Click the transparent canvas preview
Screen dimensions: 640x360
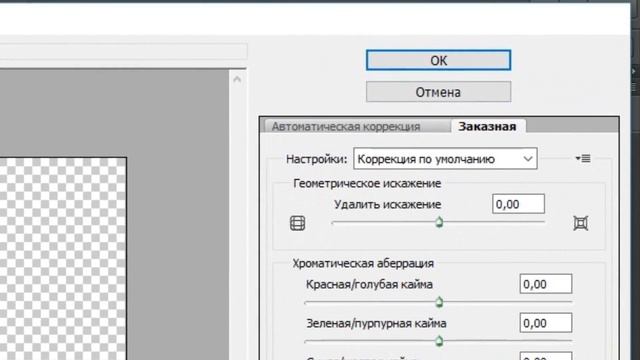[x=63, y=259]
